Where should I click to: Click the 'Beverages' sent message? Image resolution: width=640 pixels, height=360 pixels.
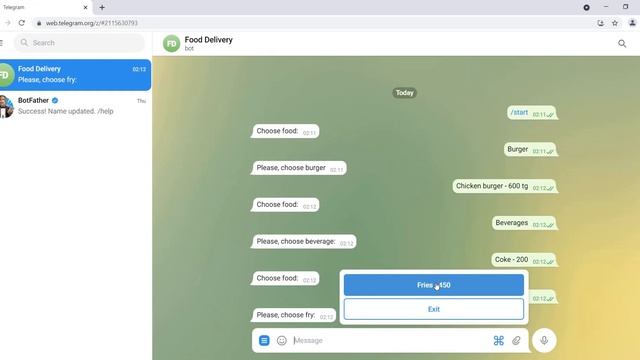point(524,223)
